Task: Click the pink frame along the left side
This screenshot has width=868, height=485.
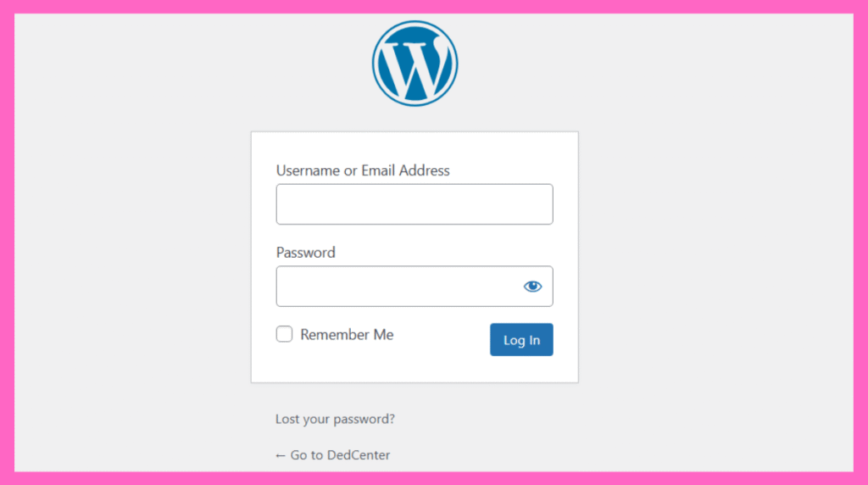Action: point(7,242)
